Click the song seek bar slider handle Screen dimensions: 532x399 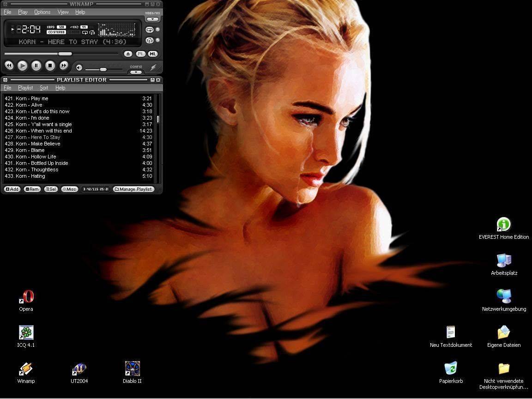coord(65,54)
